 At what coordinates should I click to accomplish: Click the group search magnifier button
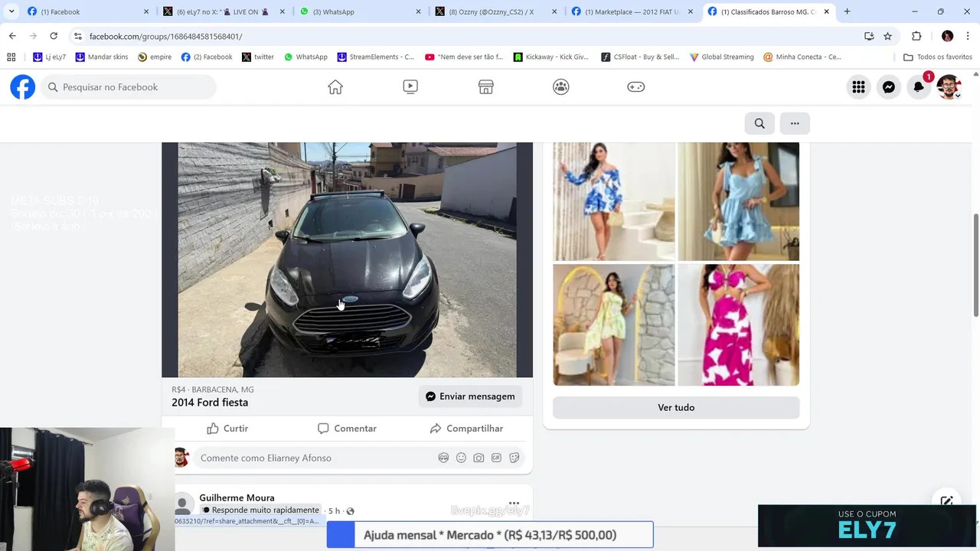click(x=759, y=123)
